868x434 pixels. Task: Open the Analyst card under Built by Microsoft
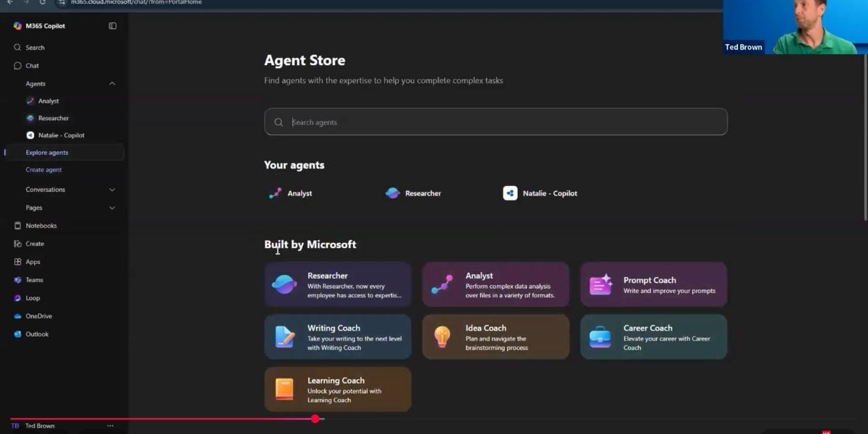pyautogui.click(x=495, y=284)
